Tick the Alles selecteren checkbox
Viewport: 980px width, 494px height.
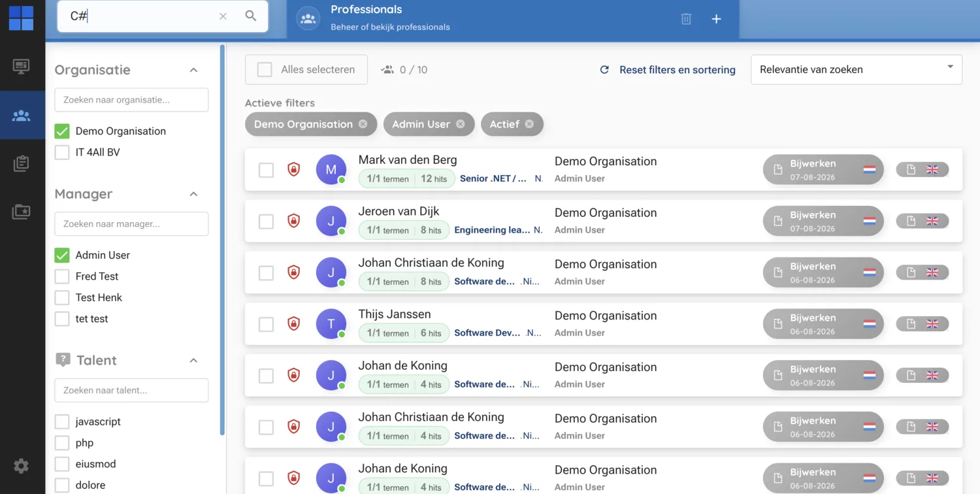pos(265,70)
